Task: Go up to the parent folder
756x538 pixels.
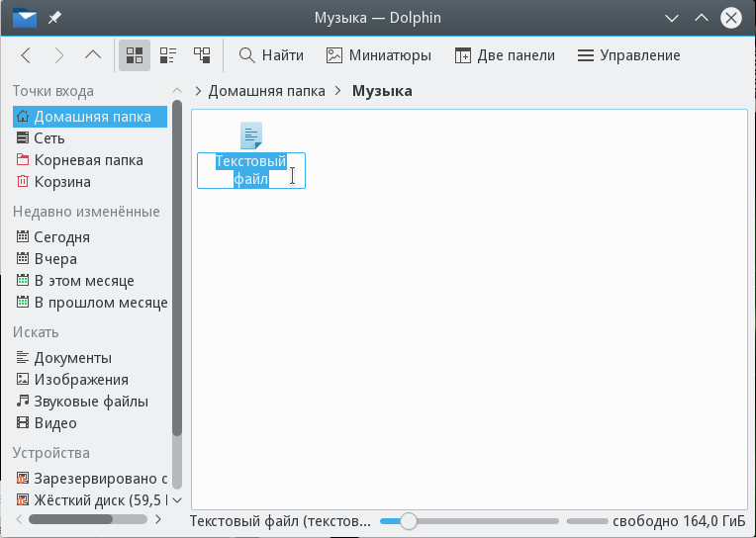Action: click(x=93, y=55)
